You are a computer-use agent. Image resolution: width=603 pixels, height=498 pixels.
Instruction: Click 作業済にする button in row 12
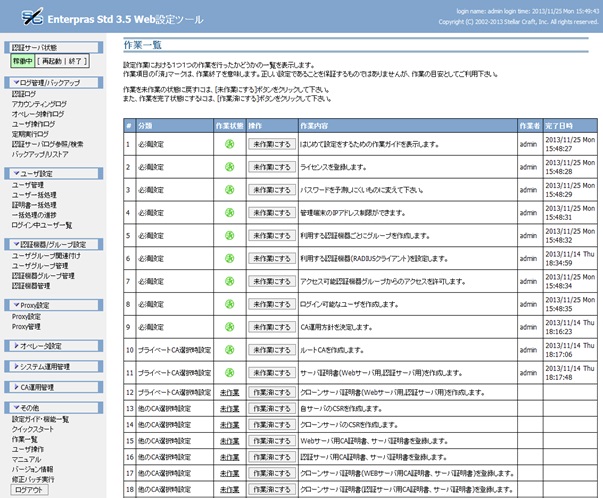click(x=272, y=393)
